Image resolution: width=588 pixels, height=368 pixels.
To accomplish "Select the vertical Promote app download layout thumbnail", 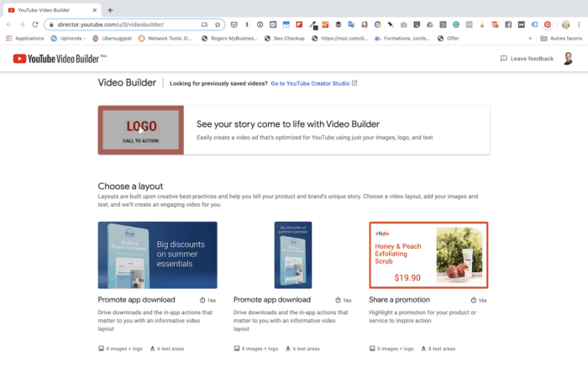I will tap(293, 255).
